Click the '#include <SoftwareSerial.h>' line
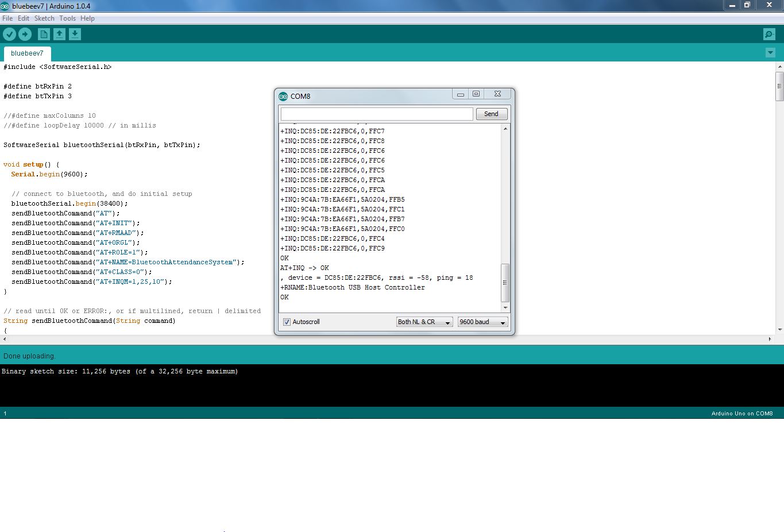Image resolution: width=784 pixels, height=532 pixels. point(57,67)
